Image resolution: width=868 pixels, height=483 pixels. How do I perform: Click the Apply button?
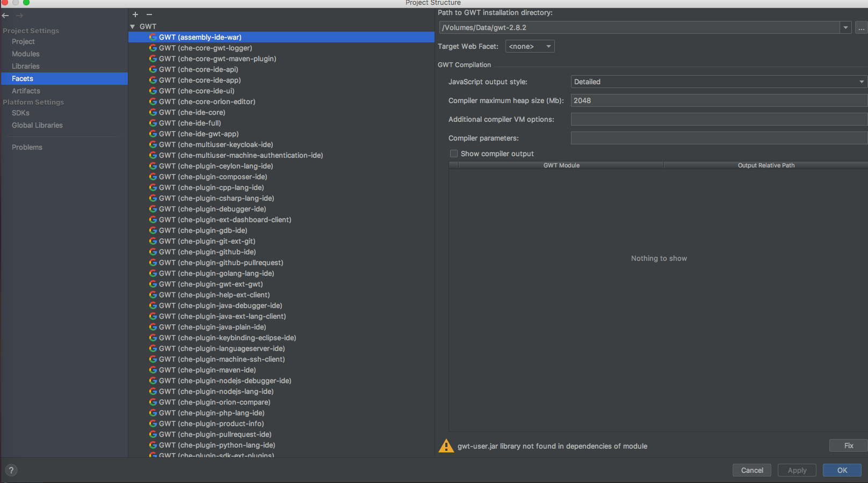[x=797, y=470]
